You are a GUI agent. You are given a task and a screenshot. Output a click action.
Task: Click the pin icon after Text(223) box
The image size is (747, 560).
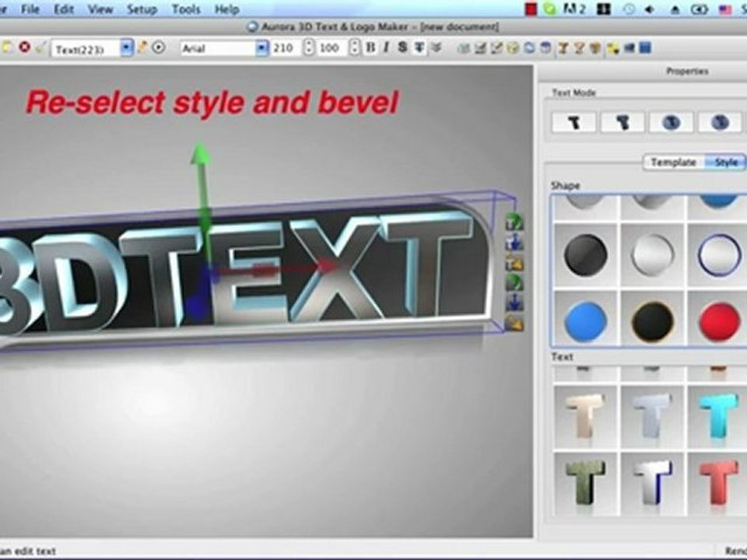tap(142, 47)
